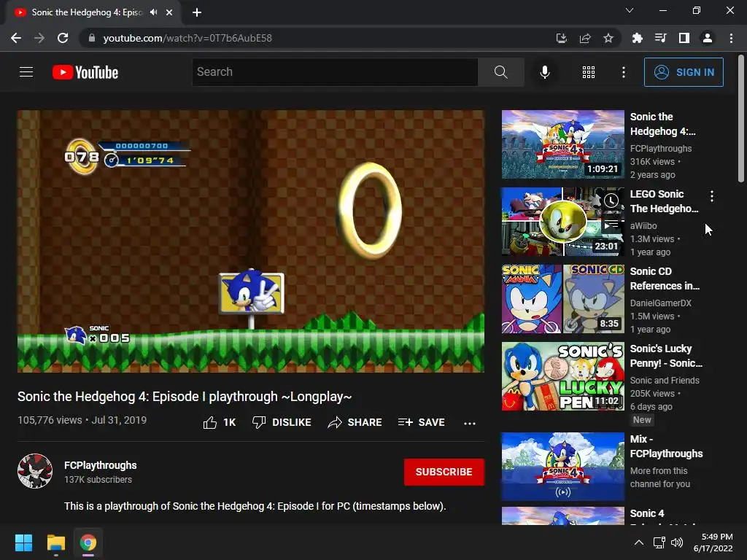This screenshot has height=560, width=747.
Task: Go to the YouTube home logo
Action: [85, 72]
